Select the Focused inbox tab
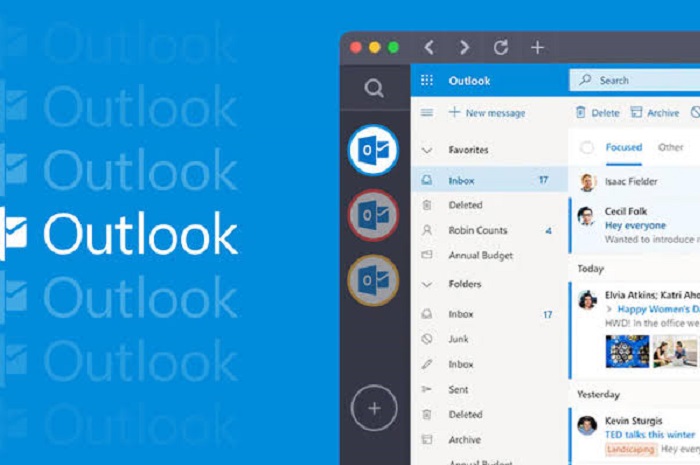 click(623, 148)
